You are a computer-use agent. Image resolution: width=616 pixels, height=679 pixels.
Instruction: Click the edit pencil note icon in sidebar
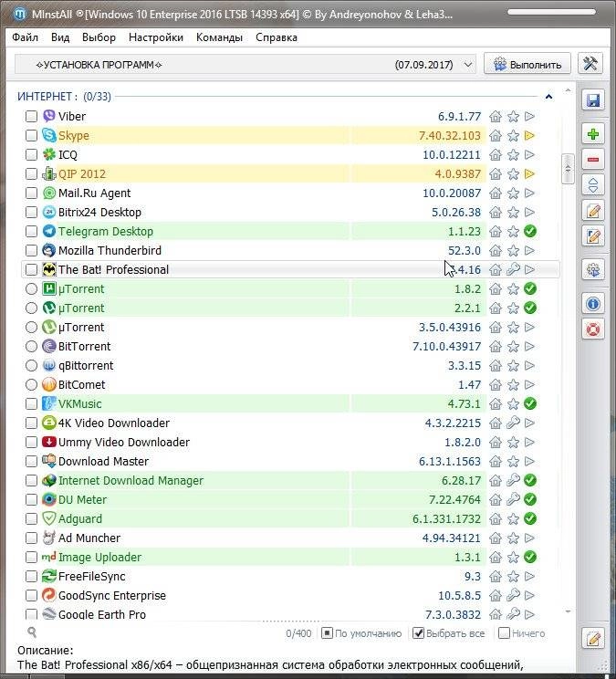click(x=592, y=211)
